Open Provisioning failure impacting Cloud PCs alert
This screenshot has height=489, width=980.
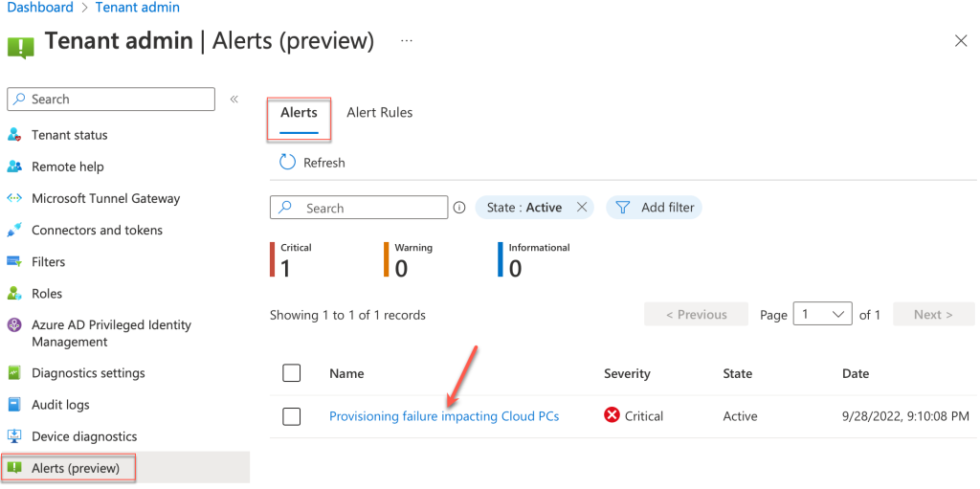[x=444, y=416]
